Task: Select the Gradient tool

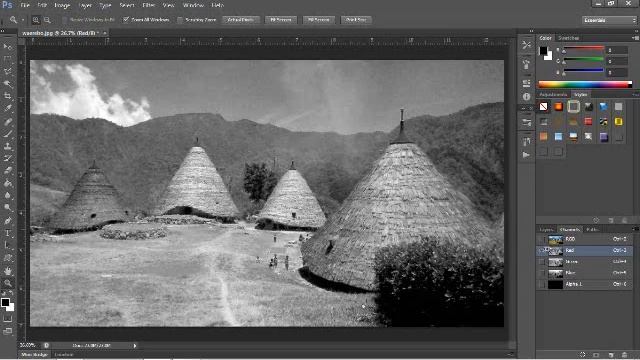Action: (x=7, y=183)
